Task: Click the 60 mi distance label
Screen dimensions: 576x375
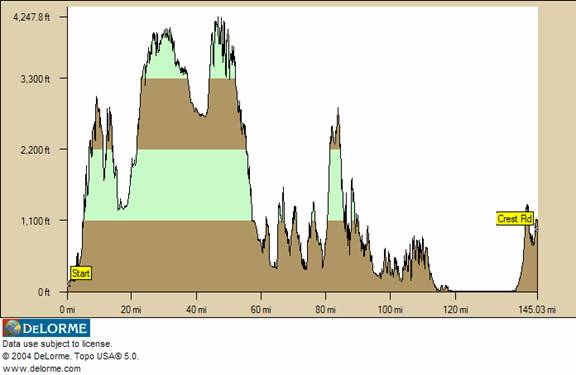Action: 261,310
